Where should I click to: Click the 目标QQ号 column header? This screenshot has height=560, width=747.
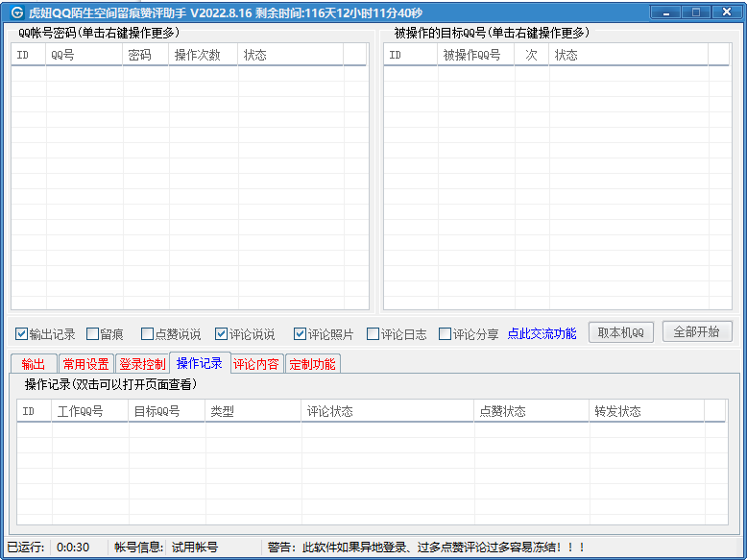point(167,411)
